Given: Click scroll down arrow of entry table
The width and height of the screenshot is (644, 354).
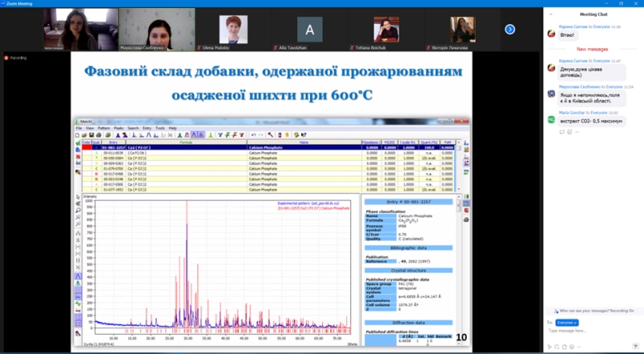Looking at the screenshot, I should pos(458,190).
